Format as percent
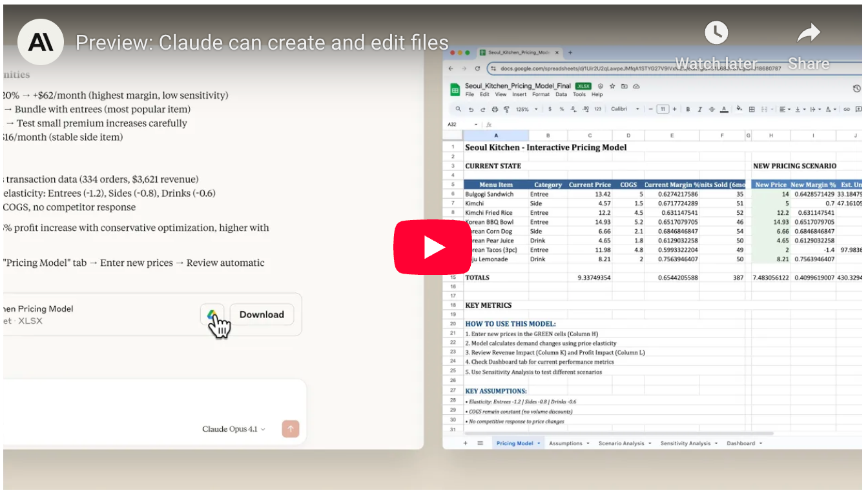Screen dimensions: 868x493 (x=562, y=109)
